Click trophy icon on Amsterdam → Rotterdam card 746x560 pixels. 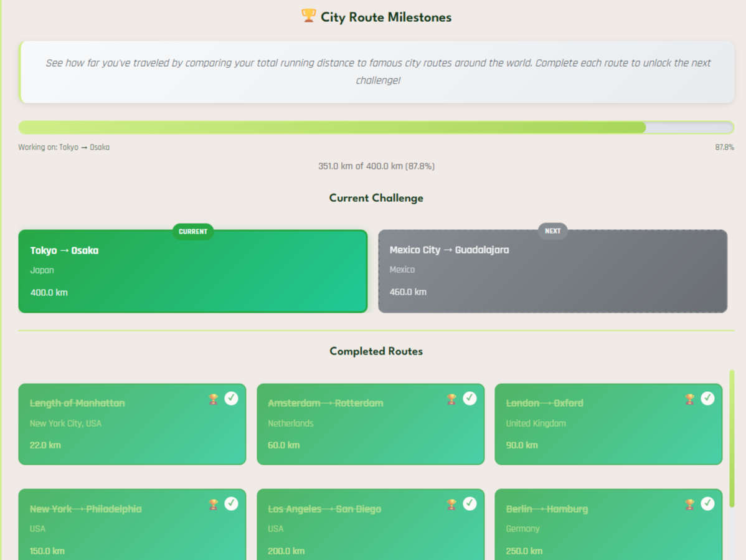click(452, 399)
